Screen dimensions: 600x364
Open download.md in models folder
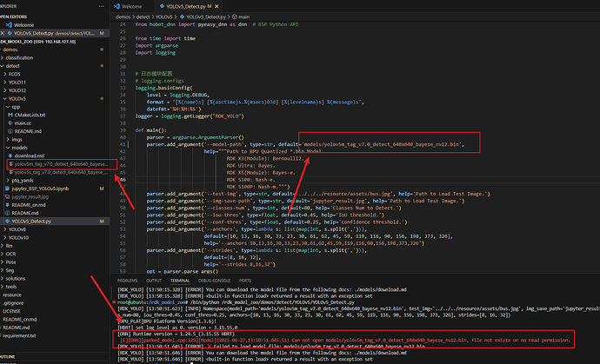coord(29,156)
